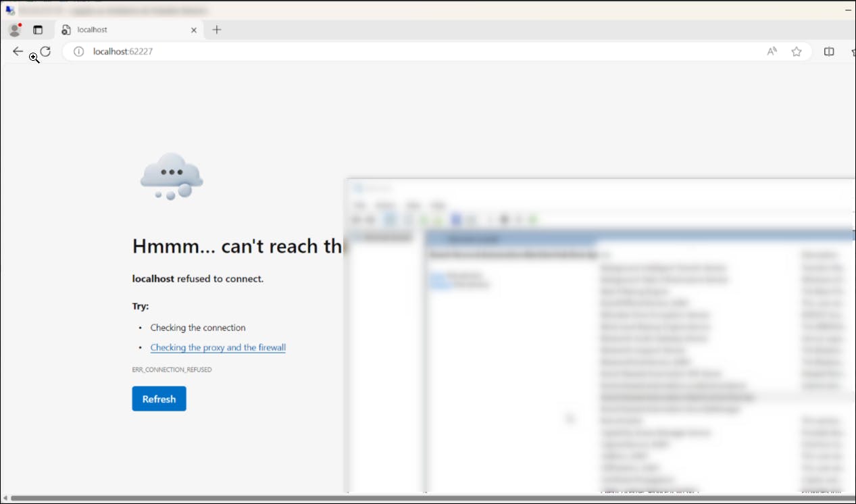This screenshot has height=504, width=856.
Task: Click the application icon in the outer title bar
Action: coord(9,10)
